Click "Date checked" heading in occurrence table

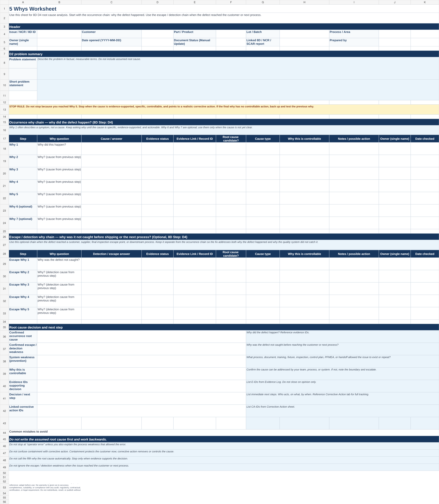click(424, 139)
